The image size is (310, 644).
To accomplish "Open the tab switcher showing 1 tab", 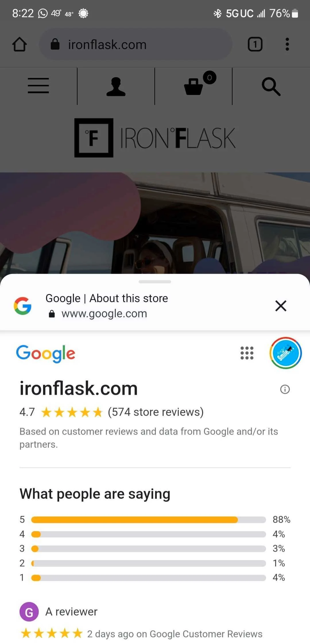I will click(x=255, y=44).
